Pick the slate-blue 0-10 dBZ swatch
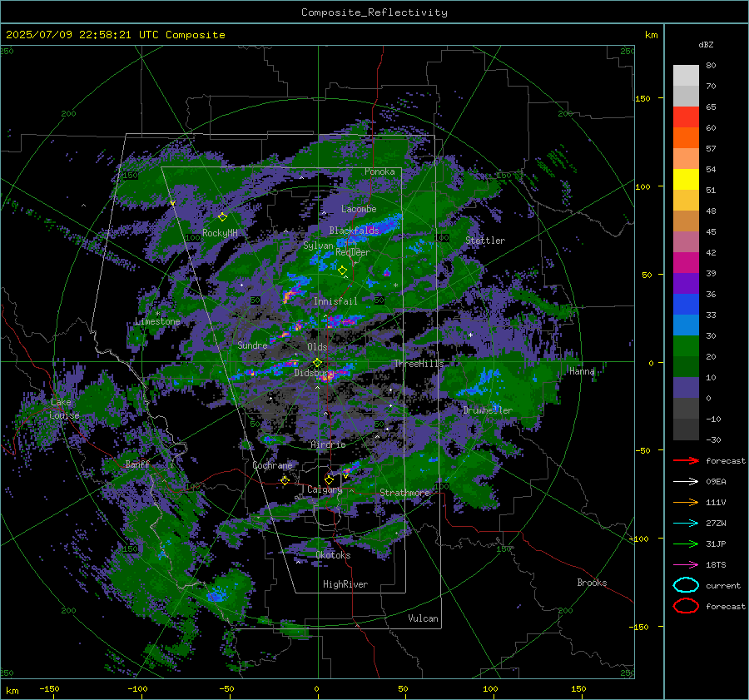 [686, 388]
